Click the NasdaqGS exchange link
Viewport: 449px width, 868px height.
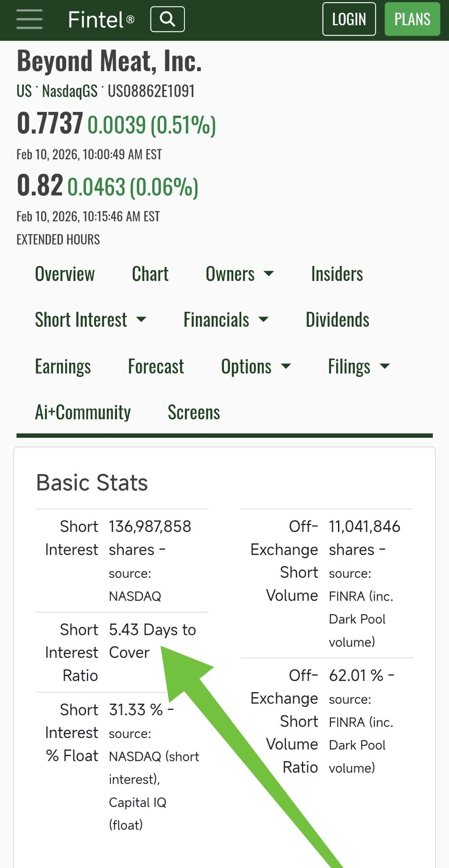(x=70, y=91)
